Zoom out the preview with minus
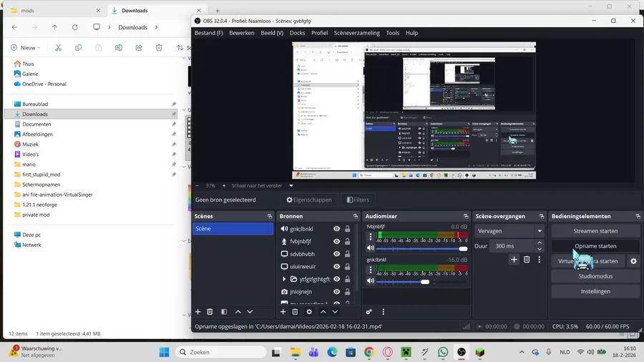The image size is (644, 362). [197, 185]
